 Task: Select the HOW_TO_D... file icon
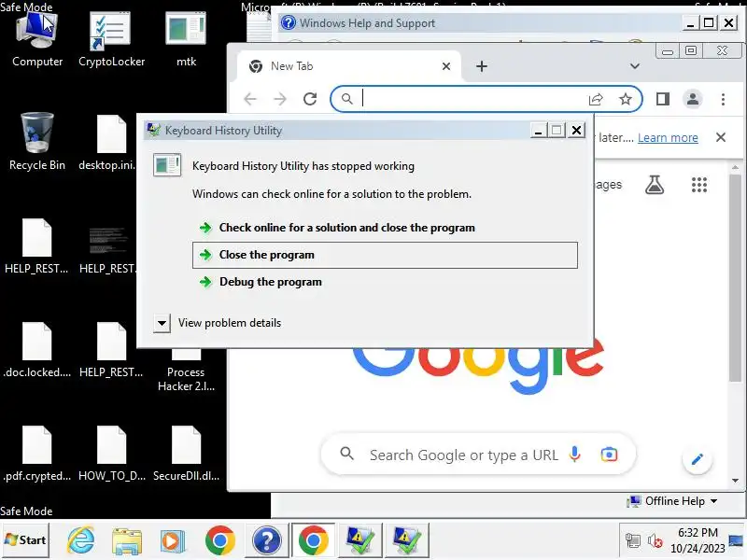coord(111,454)
